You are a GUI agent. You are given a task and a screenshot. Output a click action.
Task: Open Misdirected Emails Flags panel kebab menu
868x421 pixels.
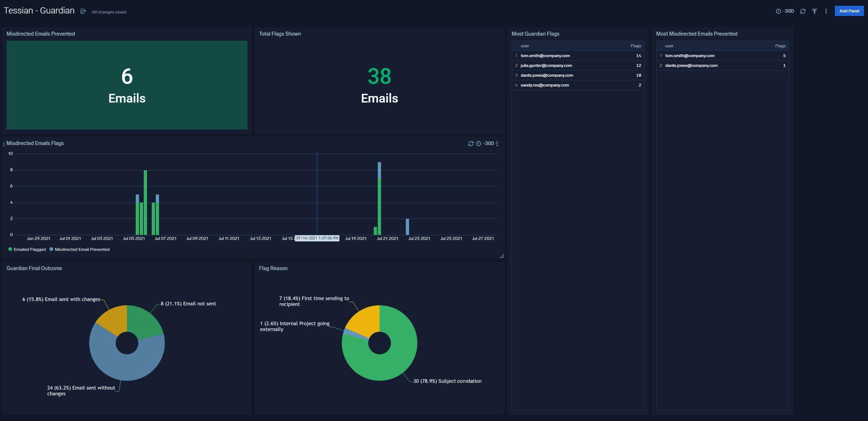(497, 144)
